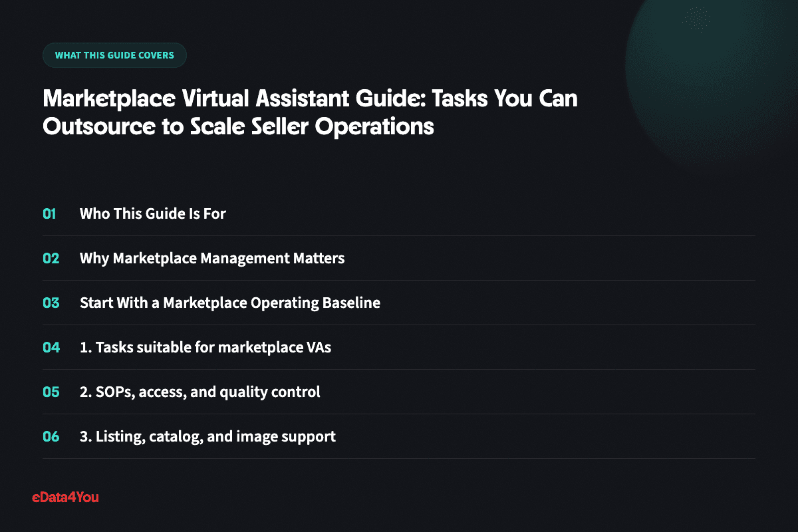This screenshot has height=532, width=798.
Task: Select 'Why Marketplace Management Matters' entry
Action: click(212, 258)
